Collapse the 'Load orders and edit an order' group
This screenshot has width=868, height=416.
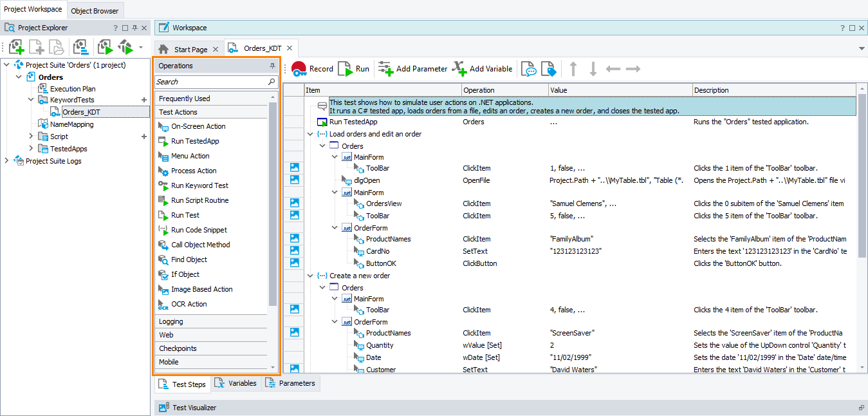(x=311, y=134)
